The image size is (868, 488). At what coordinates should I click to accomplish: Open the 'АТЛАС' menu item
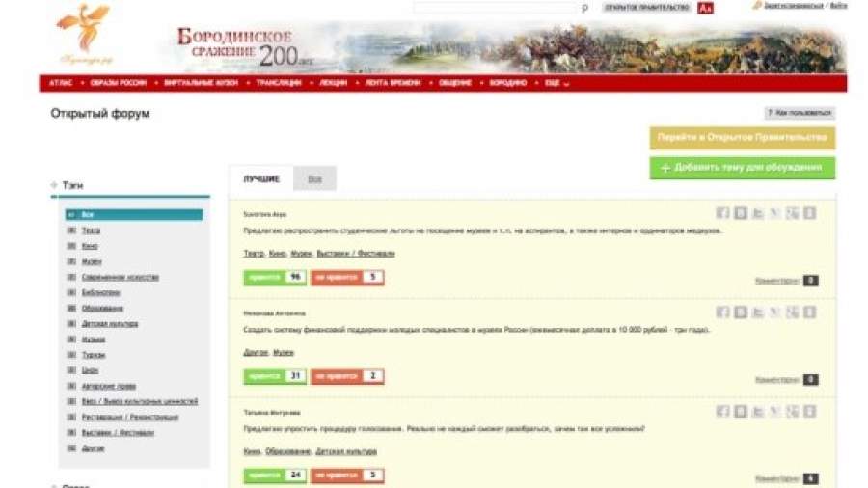tap(61, 83)
